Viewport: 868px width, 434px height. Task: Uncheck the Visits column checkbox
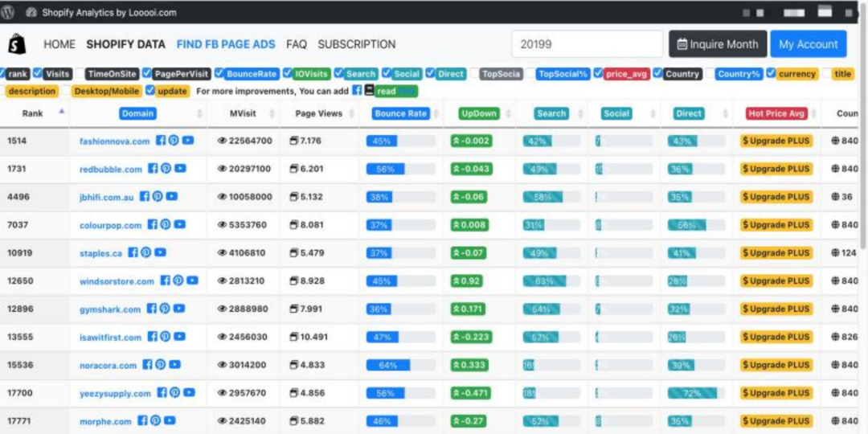(x=37, y=73)
